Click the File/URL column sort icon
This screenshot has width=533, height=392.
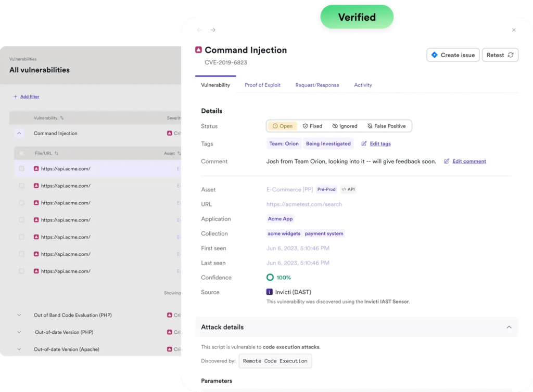point(56,153)
